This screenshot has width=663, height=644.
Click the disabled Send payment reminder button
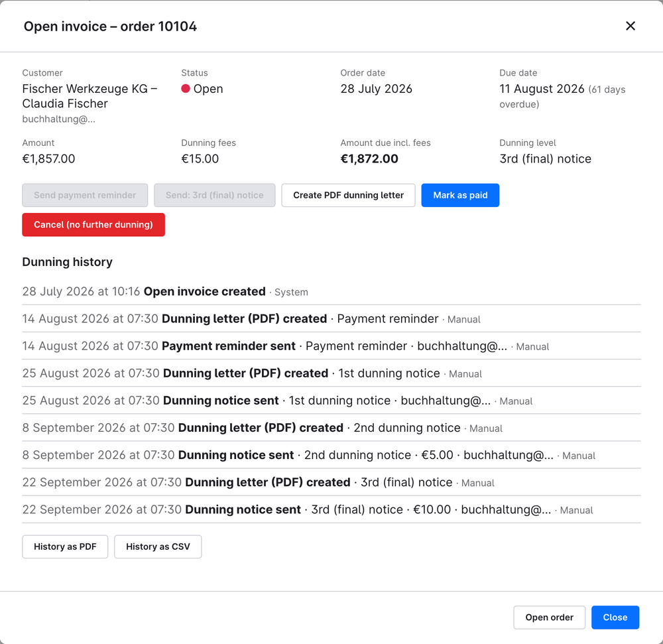click(85, 195)
